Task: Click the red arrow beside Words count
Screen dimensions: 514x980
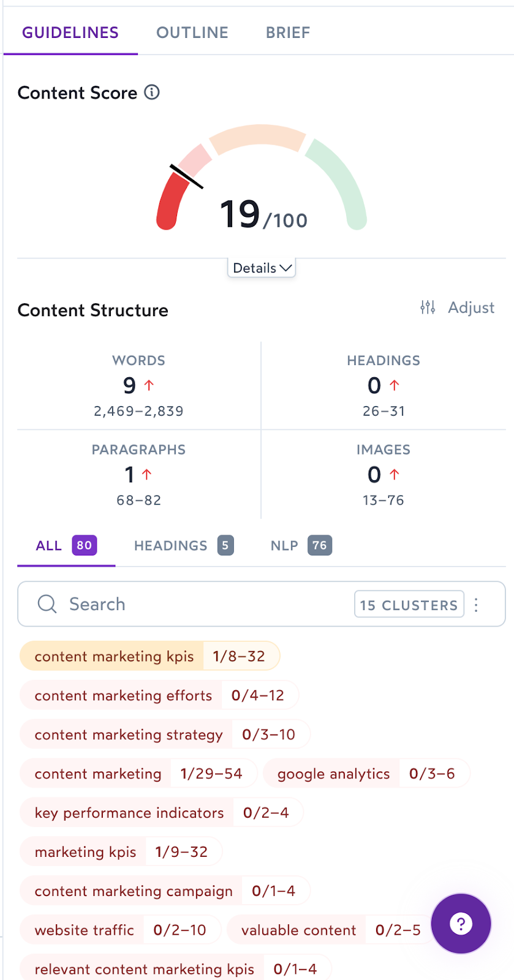Action: pyautogui.click(x=149, y=385)
